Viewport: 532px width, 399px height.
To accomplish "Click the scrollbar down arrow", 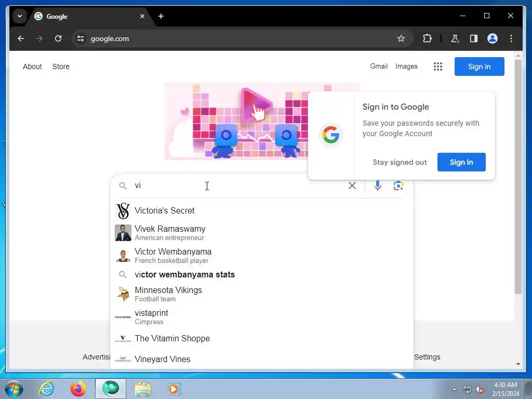I will coord(518,364).
